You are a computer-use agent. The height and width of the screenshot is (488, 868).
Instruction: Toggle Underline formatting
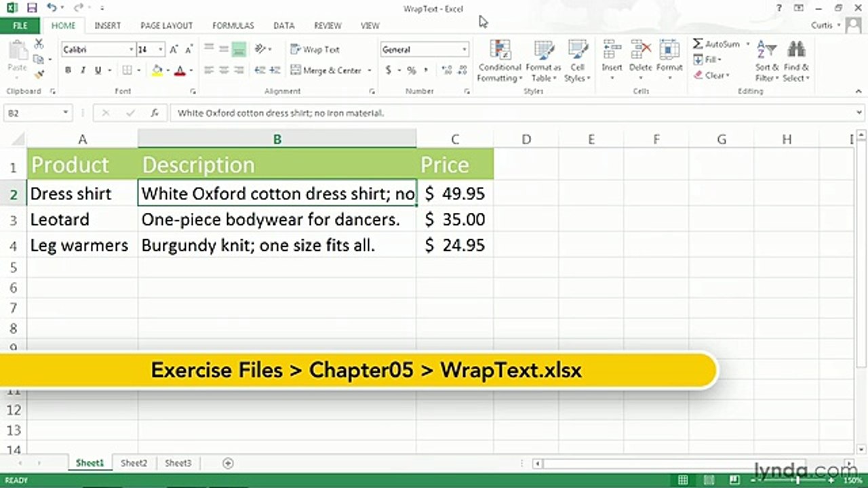coord(98,70)
